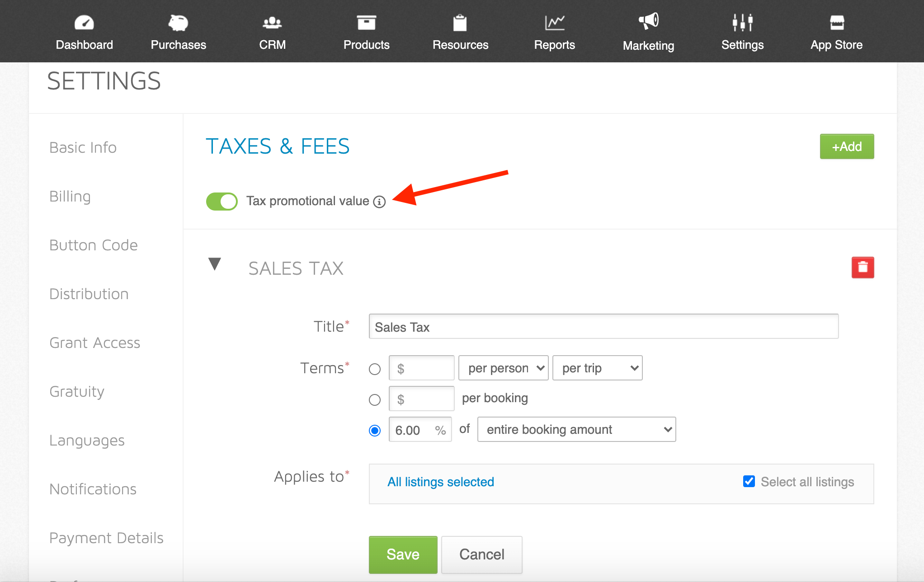Open Billing settings section
The width and height of the screenshot is (924, 582).
[x=70, y=196]
